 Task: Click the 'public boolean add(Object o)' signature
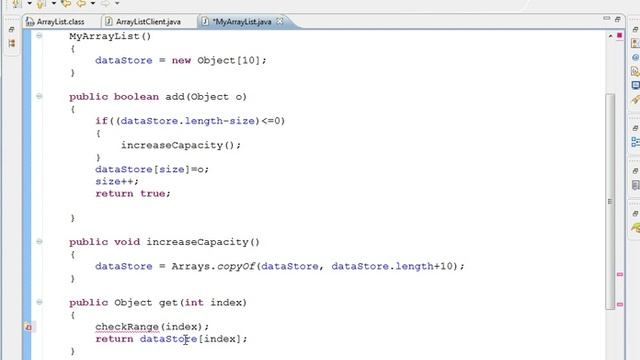click(158, 97)
